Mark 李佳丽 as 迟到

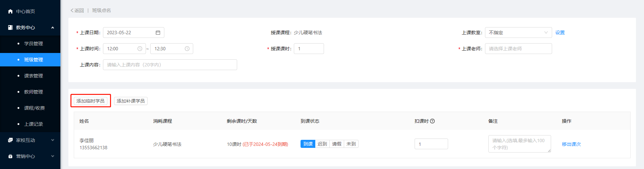[322, 144]
